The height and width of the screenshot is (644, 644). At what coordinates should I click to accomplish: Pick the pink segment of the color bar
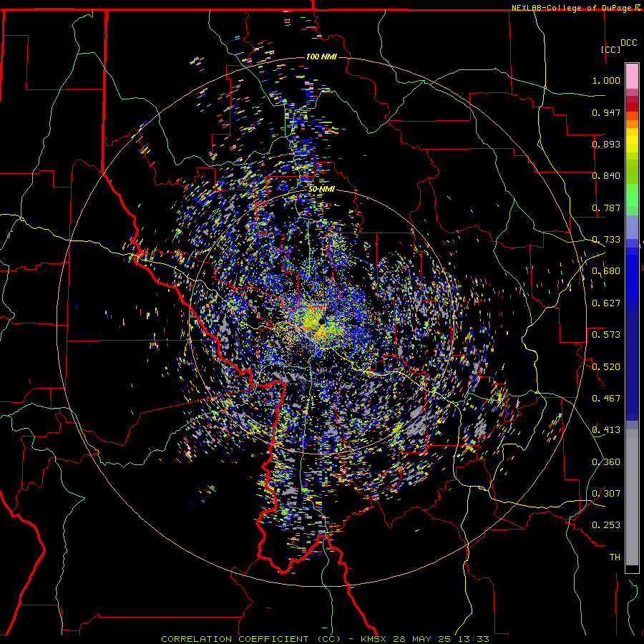point(632,77)
